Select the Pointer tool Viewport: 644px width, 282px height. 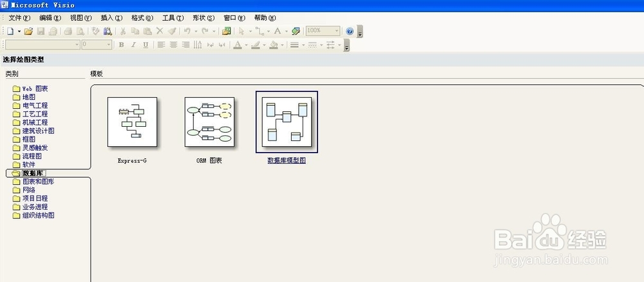pyautogui.click(x=241, y=31)
